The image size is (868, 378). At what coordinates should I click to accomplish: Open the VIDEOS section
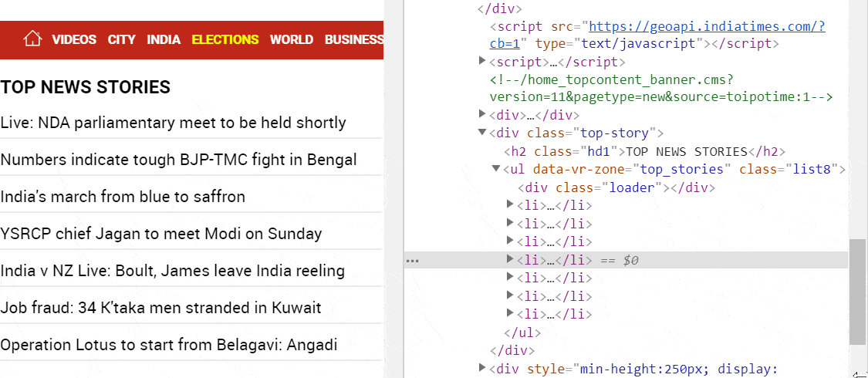point(74,39)
